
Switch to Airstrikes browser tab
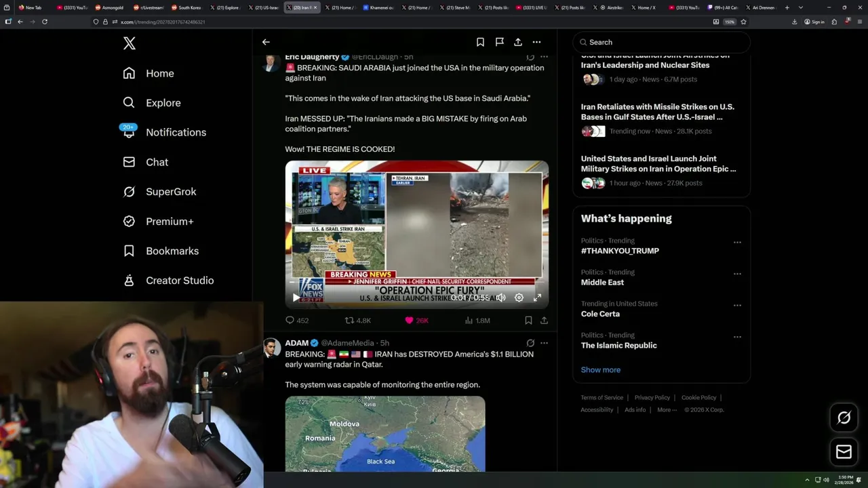611,7
